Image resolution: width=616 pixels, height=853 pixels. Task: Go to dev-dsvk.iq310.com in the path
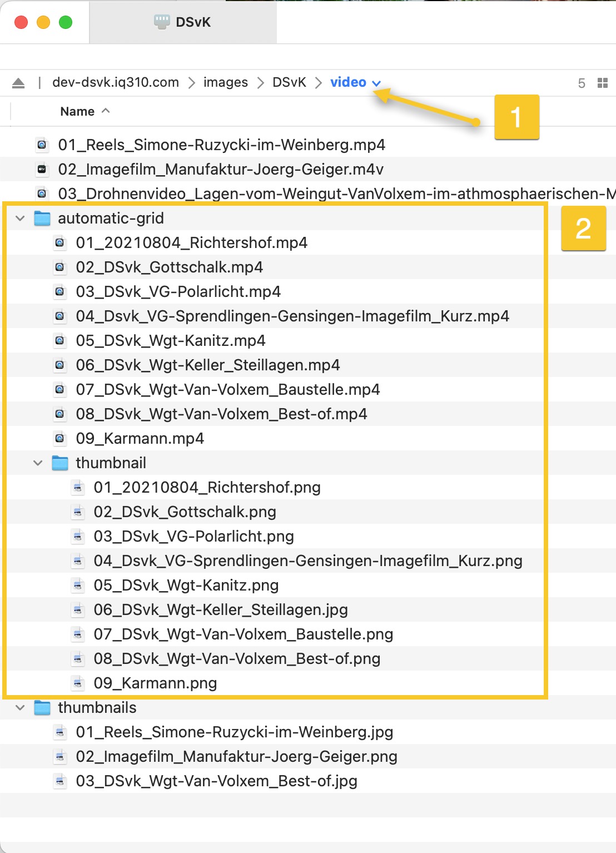tap(115, 83)
